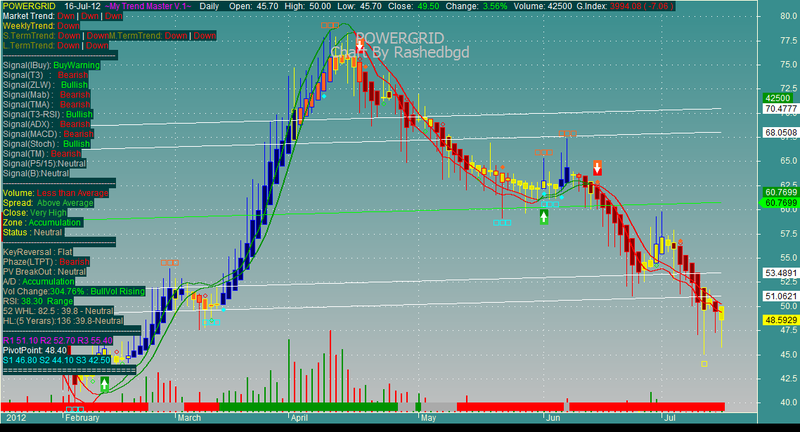This screenshot has width=800, height=432.
Task: Click the 53.4891 price level label
Action: click(x=780, y=273)
